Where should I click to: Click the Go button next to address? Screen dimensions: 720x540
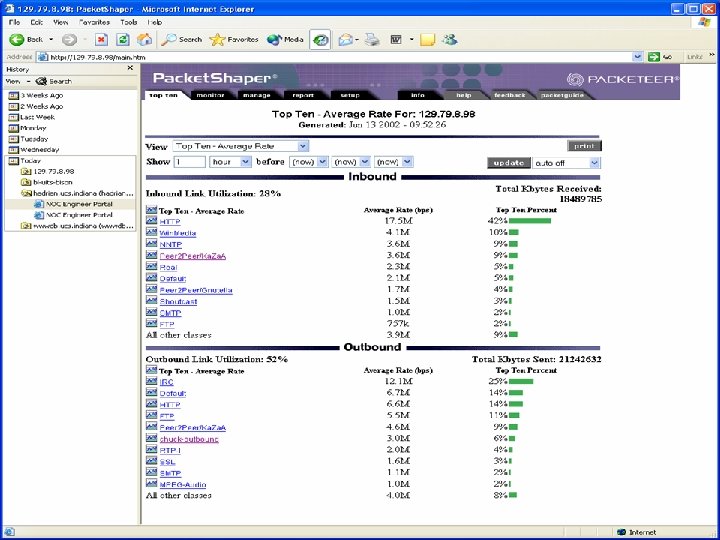pos(660,57)
